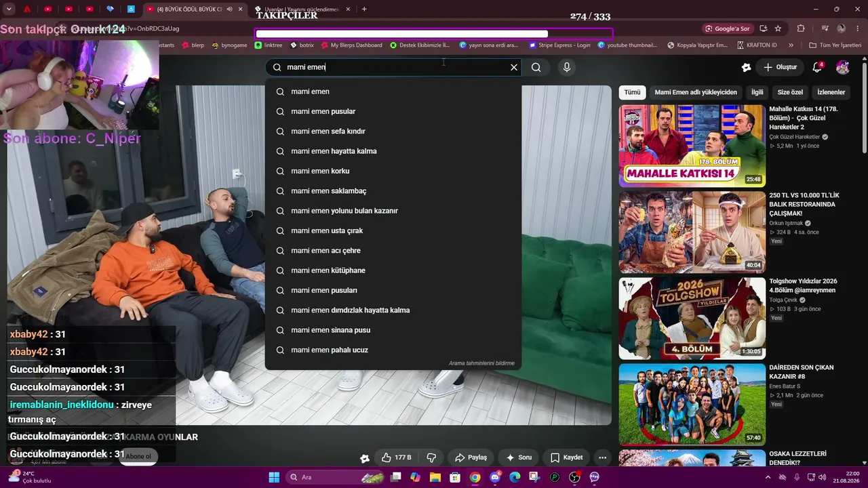Choose suggestion "mami emen saklambaç"
This screenshot has width=868, height=488.
[x=393, y=191]
